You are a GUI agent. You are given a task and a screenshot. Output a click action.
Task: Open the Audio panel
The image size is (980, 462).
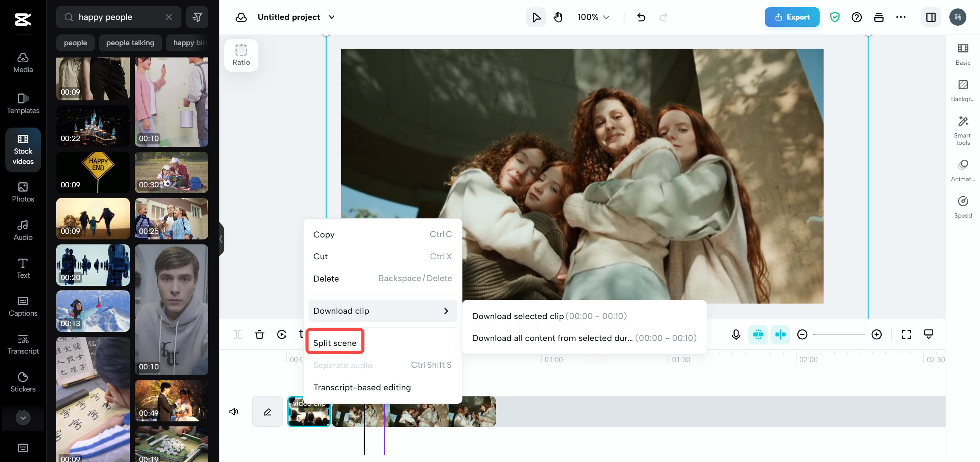23,230
